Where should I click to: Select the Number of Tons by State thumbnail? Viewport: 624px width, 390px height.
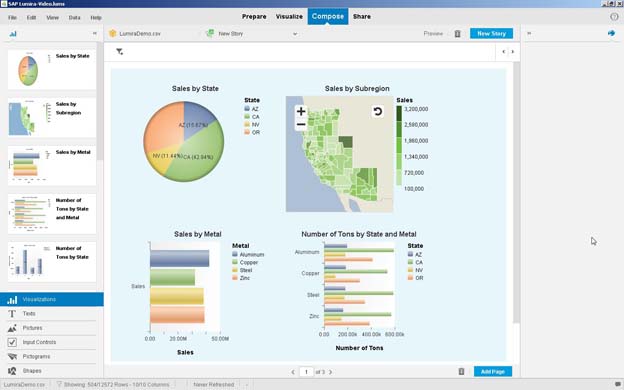tap(52, 262)
